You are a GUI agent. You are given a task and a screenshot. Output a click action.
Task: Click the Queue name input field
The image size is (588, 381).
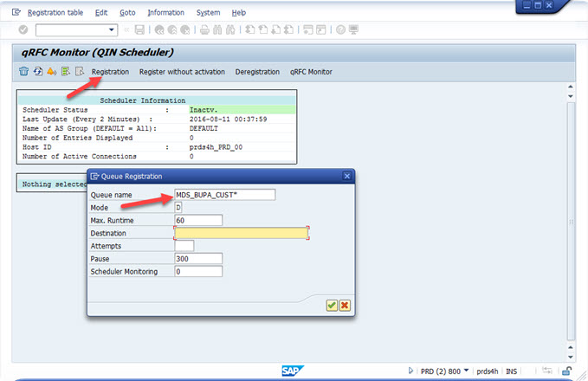(x=224, y=195)
